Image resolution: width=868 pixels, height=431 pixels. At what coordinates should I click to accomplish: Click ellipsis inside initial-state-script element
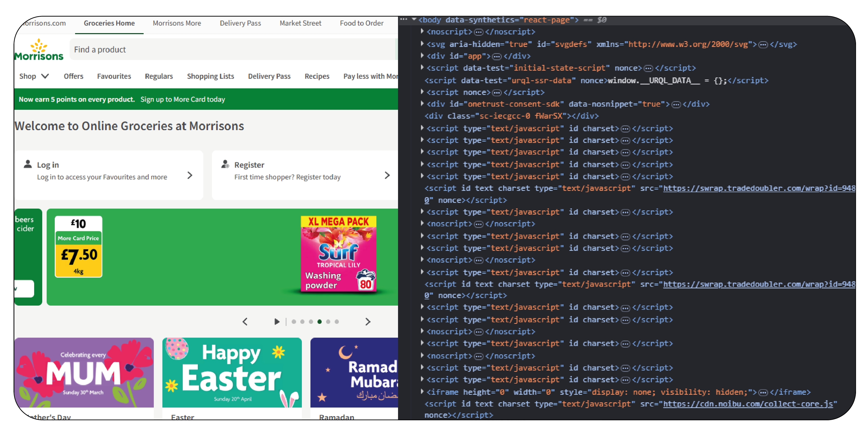click(x=648, y=68)
